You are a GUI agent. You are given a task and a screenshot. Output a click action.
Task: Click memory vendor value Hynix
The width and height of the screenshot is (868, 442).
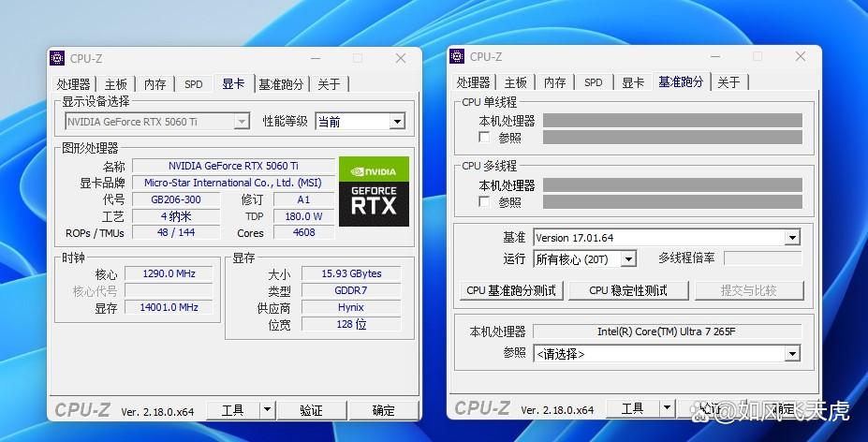[351, 307]
